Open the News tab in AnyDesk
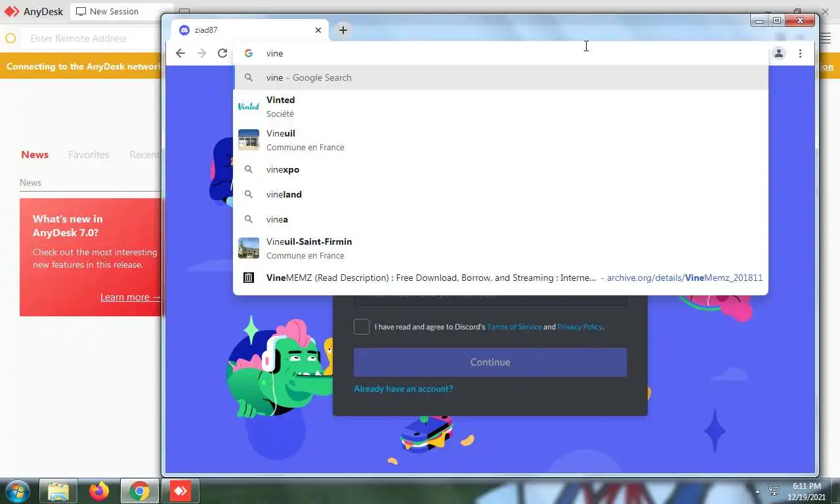The width and height of the screenshot is (840, 504). tap(35, 155)
